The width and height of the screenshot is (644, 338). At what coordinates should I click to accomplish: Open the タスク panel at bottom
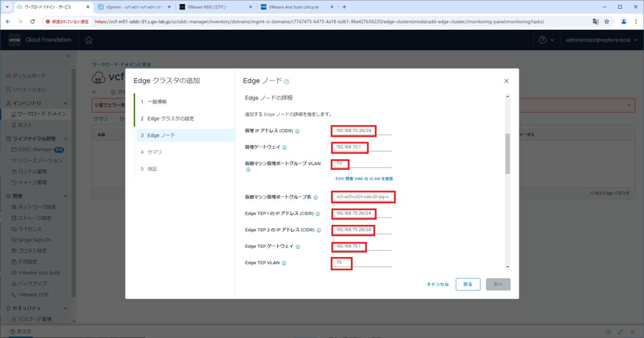pos(20,332)
